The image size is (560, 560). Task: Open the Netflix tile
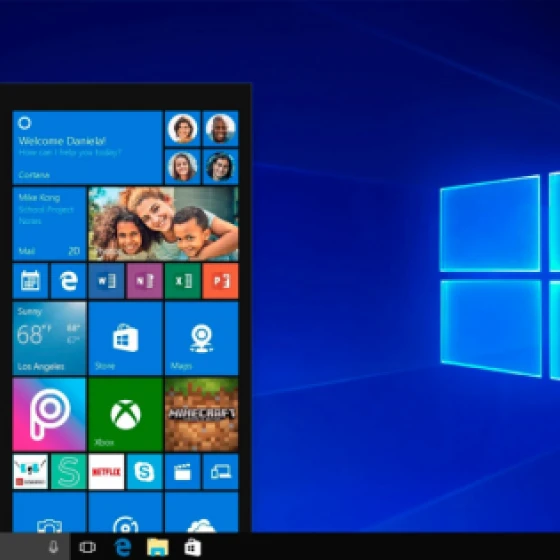pyautogui.click(x=106, y=471)
